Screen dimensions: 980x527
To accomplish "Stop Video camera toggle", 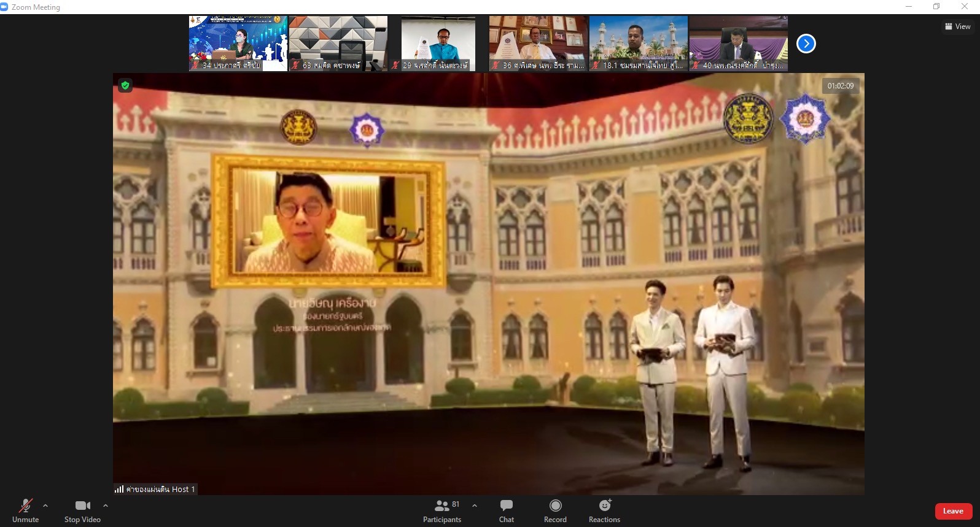I will coord(82,510).
